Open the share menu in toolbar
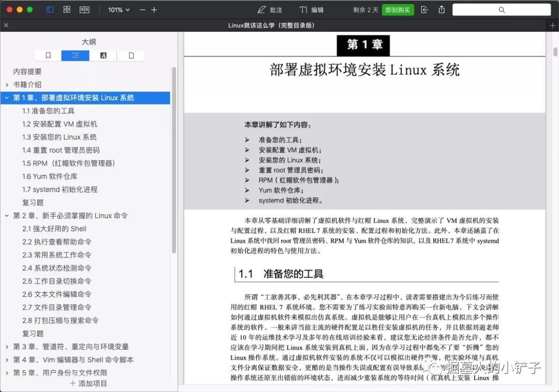This screenshot has height=392, width=559. point(442,9)
